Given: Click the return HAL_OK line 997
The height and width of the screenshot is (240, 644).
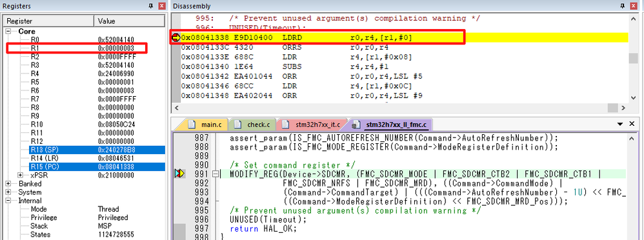Looking at the screenshot, I should pyautogui.click(x=263, y=229).
